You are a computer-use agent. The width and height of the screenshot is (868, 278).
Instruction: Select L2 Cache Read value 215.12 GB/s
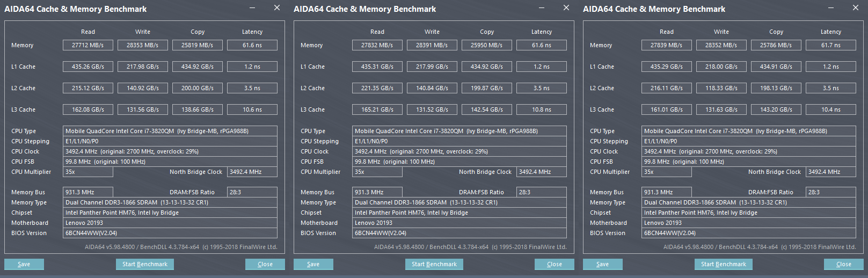coord(88,88)
